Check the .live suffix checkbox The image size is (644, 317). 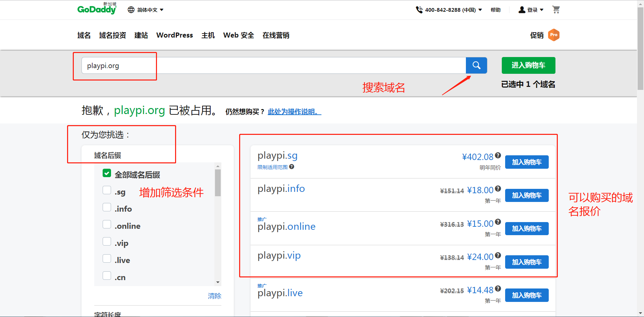(107, 259)
